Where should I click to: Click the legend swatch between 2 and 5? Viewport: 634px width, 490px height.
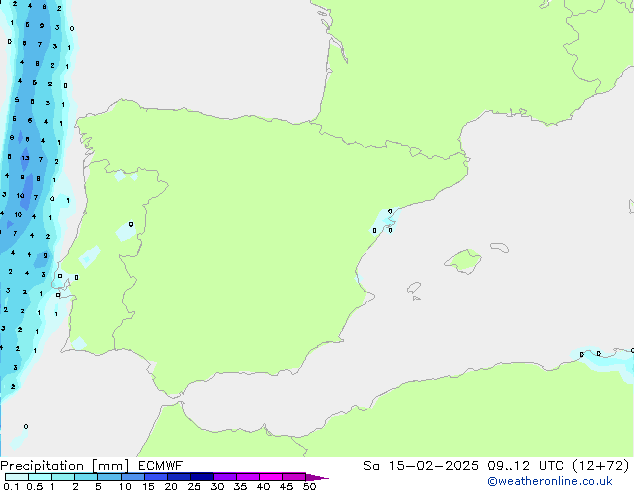tap(86, 477)
